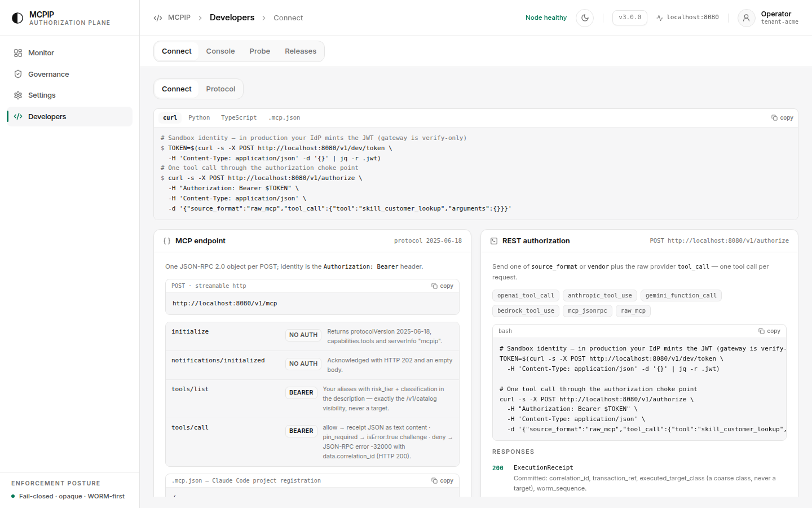Select the openai_tool_call format chip
This screenshot has width=812, height=508.
pyautogui.click(x=526, y=296)
